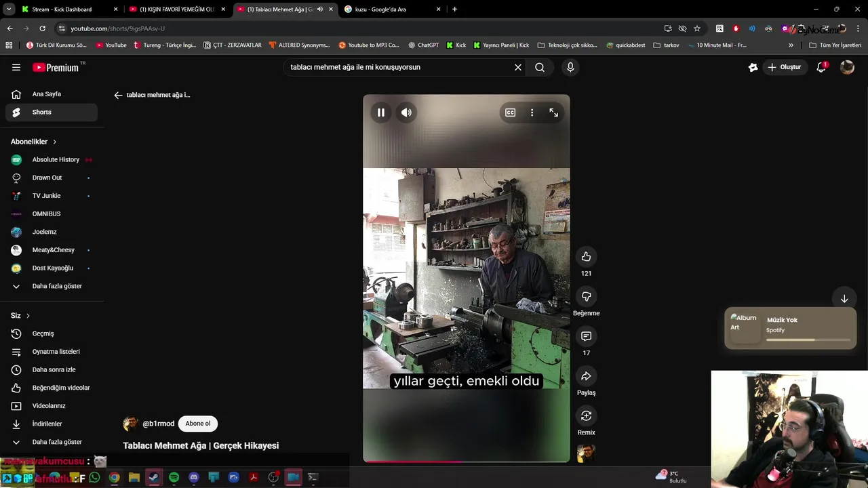This screenshot has width=868, height=488.
Task: Toggle closed captions on the Short
Action: pyautogui.click(x=511, y=113)
